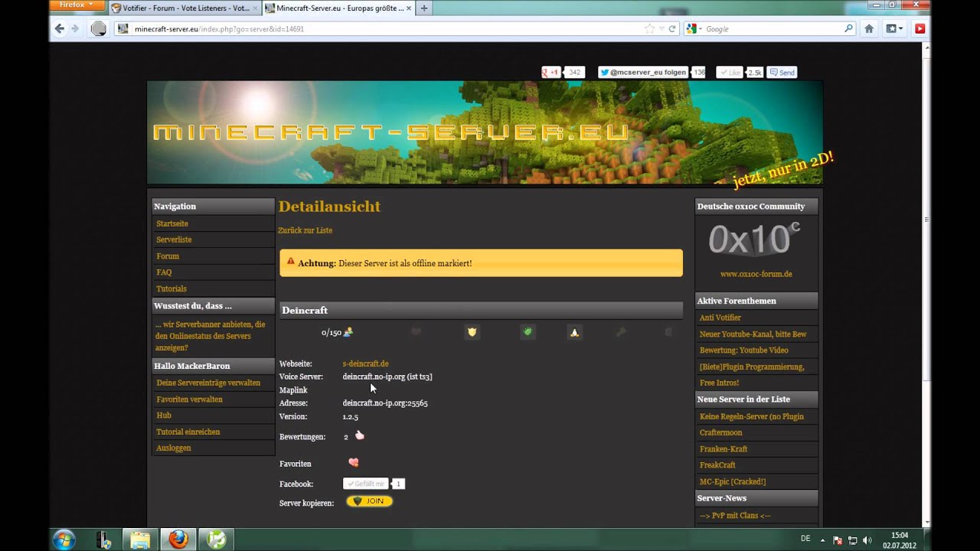Viewport: 980px width, 551px height.
Task: Click the green bug server icon
Action: (528, 332)
